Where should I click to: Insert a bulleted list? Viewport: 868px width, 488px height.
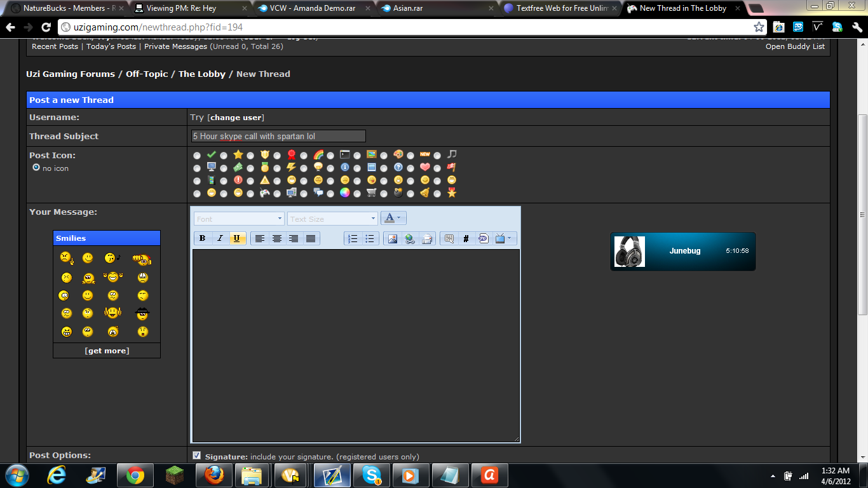pos(370,239)
